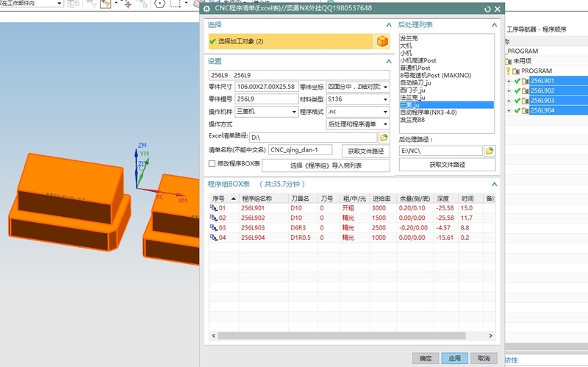588x367 pixels.
Task: Click the folder icon beside PROGRAM node
Action: (516, 71)
